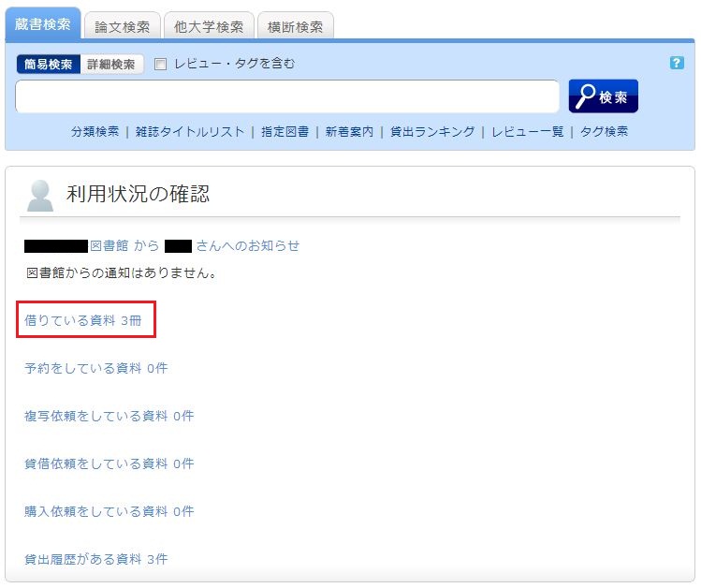Screen dimensions: 701x588
Task: Open the 論文検索 tab
Action: (122, 27)
